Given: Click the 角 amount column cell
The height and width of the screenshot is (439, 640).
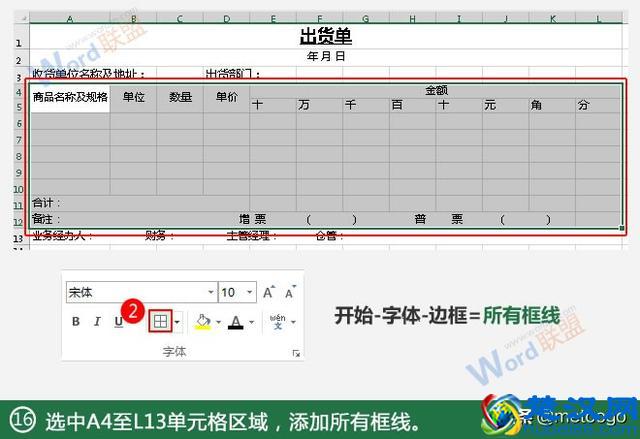Looking at the screenshot, I should pos(552,105).
